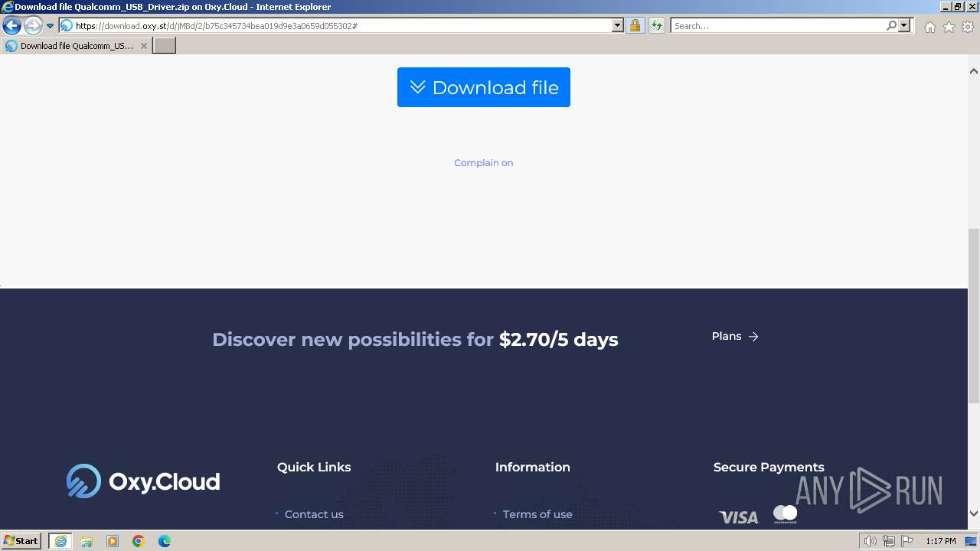Restore down the Internet Explorer window

pyautogui.click(x=958, y=6)
